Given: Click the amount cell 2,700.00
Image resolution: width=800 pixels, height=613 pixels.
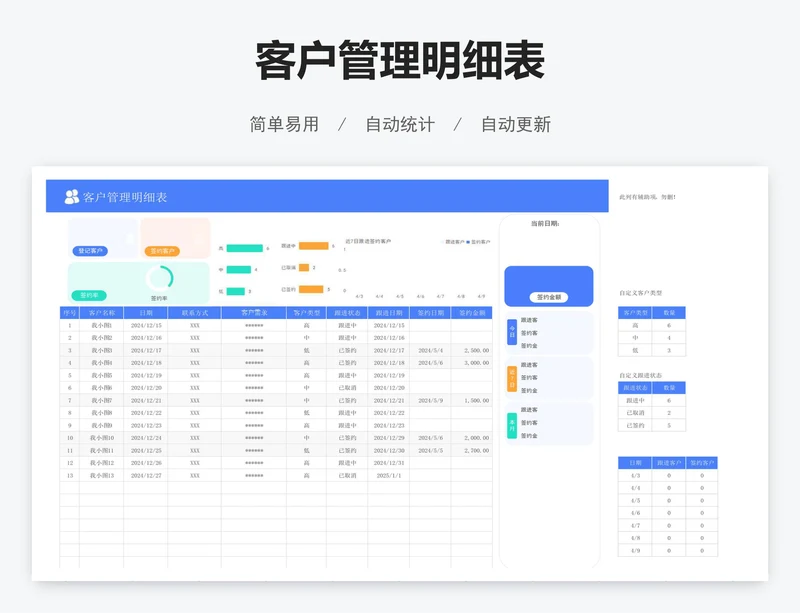Looking at the screenshot, I should (472, 450).
